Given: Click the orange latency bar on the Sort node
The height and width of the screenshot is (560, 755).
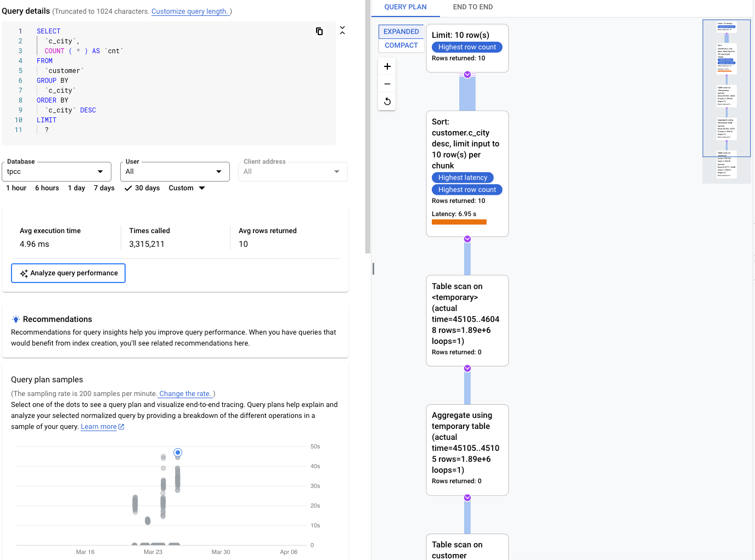Looking at the screenshot, I should coord(459,222).
